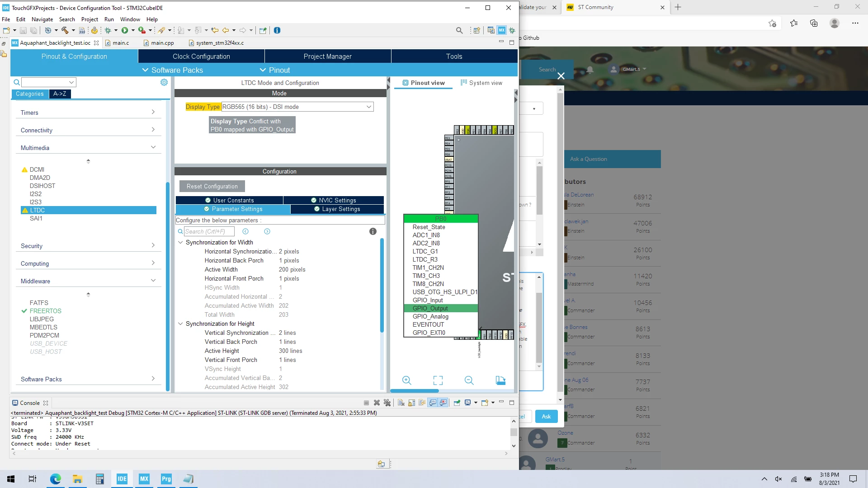
Task: Collapse Synchronization for Width group
Action: point(180,243)
